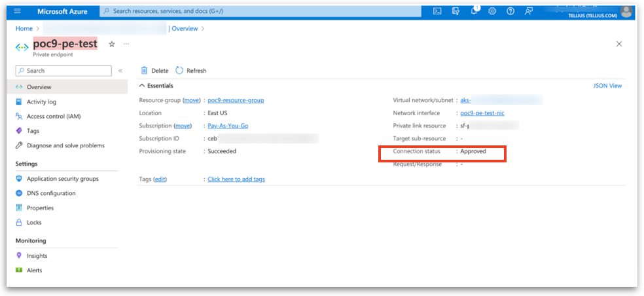
Task: Open the Pay-As-You-Go subscription link
Action: point(228,125)
